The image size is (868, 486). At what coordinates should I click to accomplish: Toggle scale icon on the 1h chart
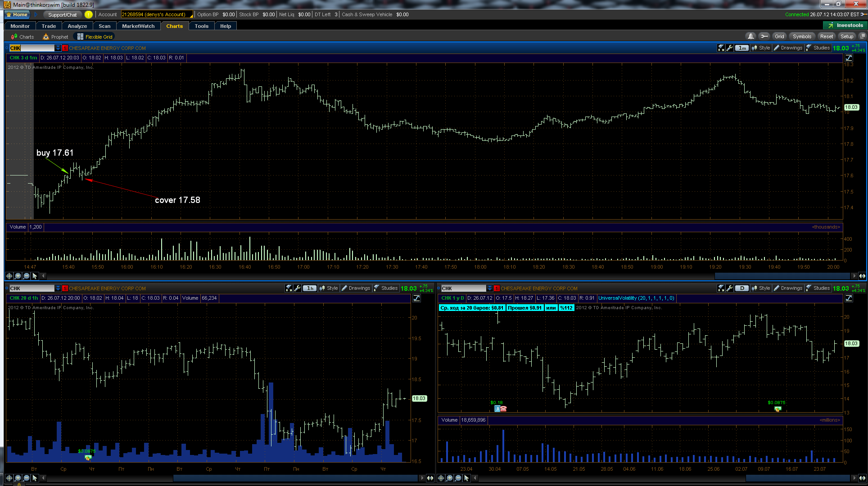coord(416,298)
